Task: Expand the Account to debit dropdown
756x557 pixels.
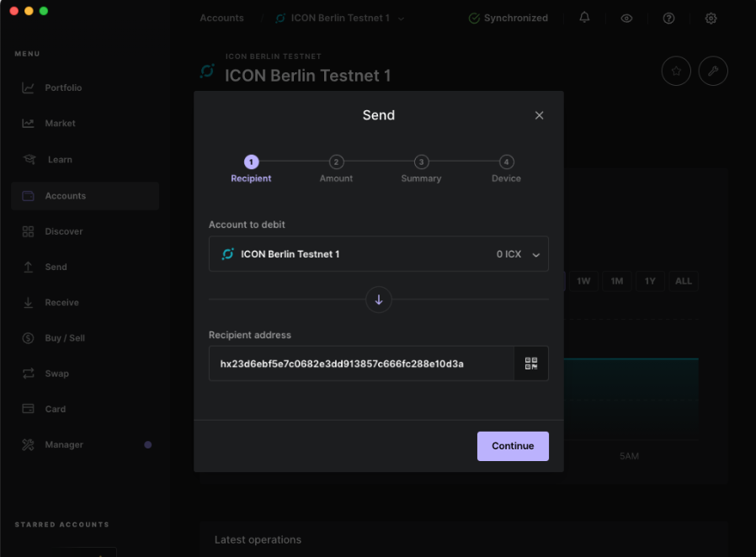Action: click(379, 254)
